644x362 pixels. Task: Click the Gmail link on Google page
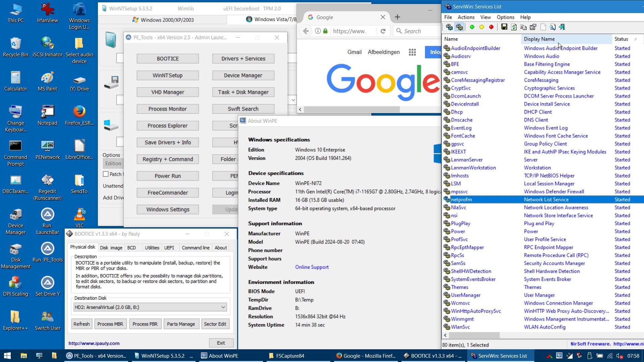(x=355, y=52)
